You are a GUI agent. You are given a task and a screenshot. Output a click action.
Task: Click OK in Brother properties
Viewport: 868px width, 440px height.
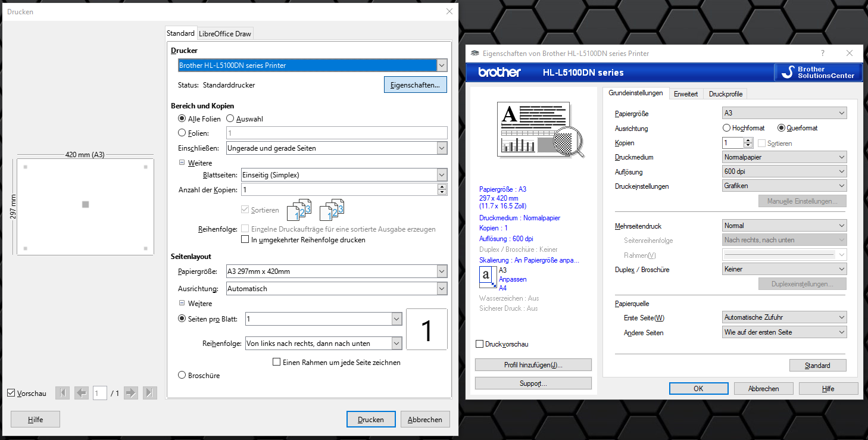(x=698, y=388)
